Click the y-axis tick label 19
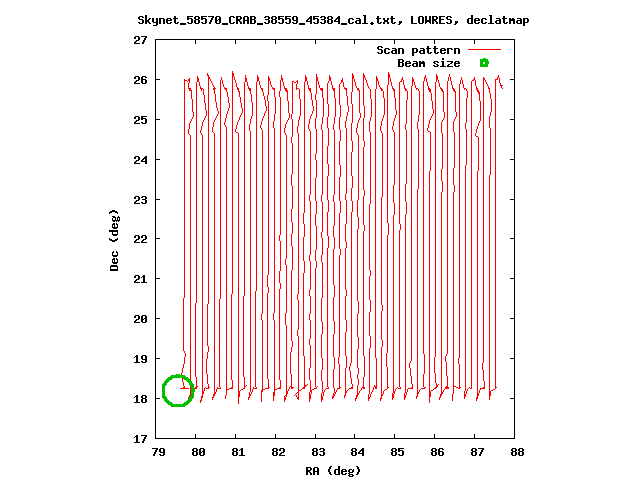640x480 pixels. coord(140,359)
